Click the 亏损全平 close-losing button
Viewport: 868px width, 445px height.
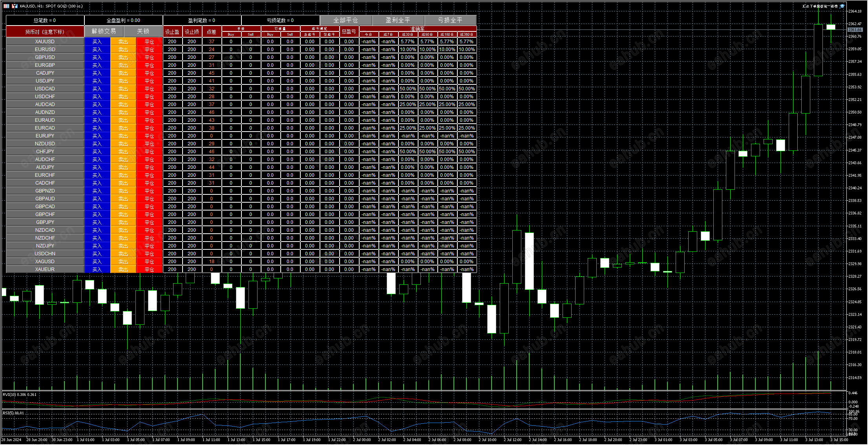[x=450, y=20]
